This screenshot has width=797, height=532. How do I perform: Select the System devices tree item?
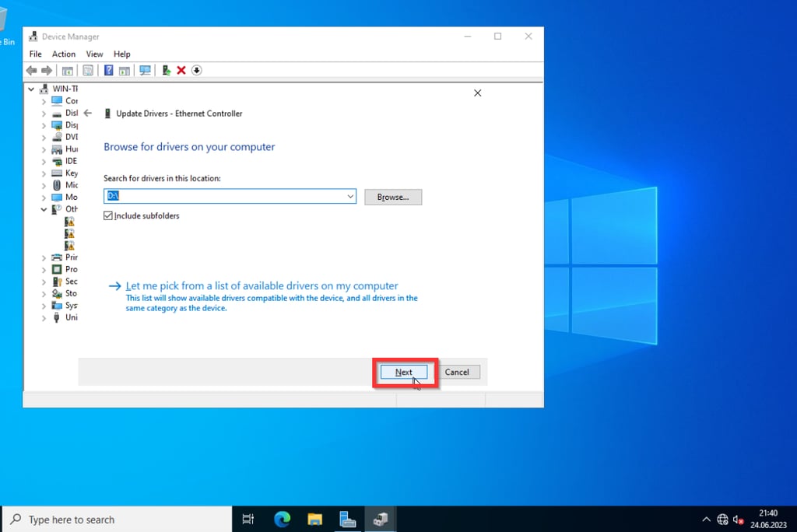click(65, 306)
